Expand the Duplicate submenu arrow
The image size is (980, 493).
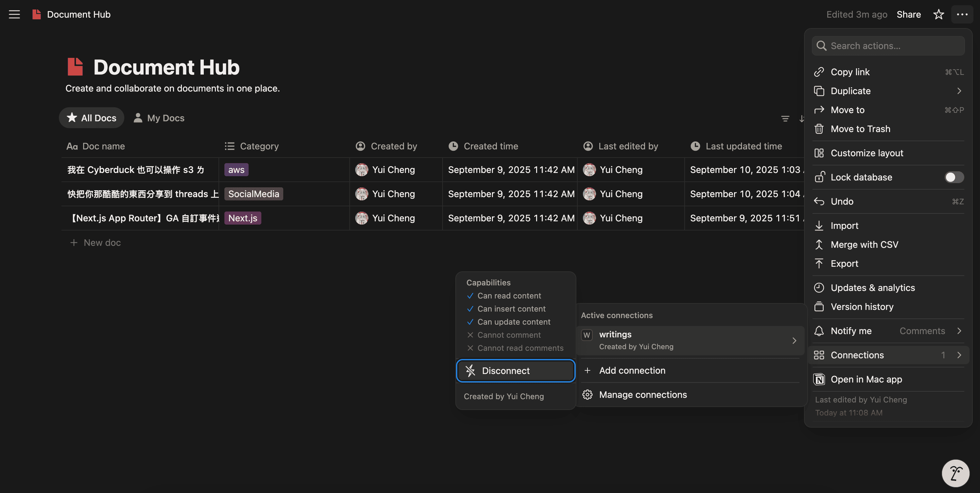coord(959,91)
